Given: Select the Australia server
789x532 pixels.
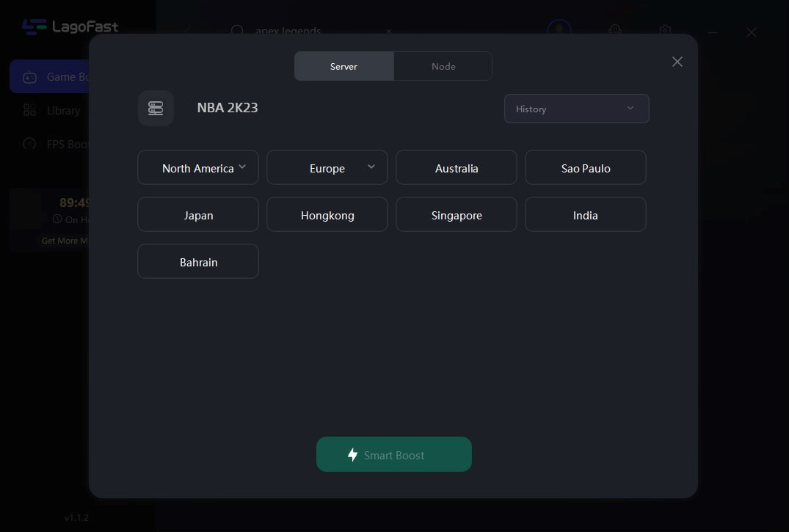Looking at the screenshot, I should point(456,167).
